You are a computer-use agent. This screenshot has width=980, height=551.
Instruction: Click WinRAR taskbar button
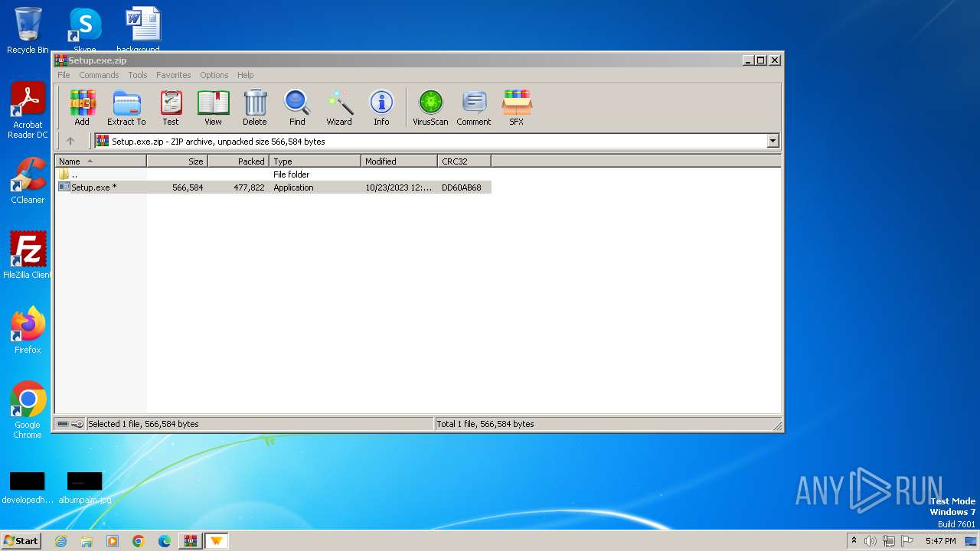190,541
